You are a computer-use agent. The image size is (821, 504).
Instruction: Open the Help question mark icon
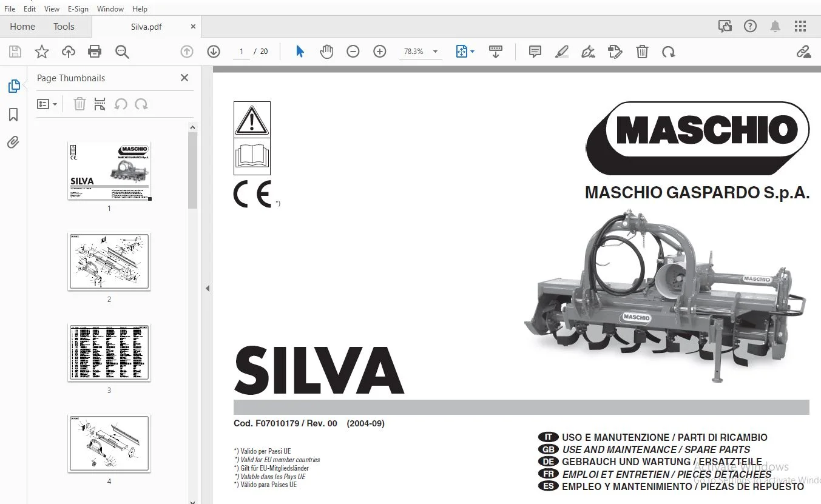751,26
